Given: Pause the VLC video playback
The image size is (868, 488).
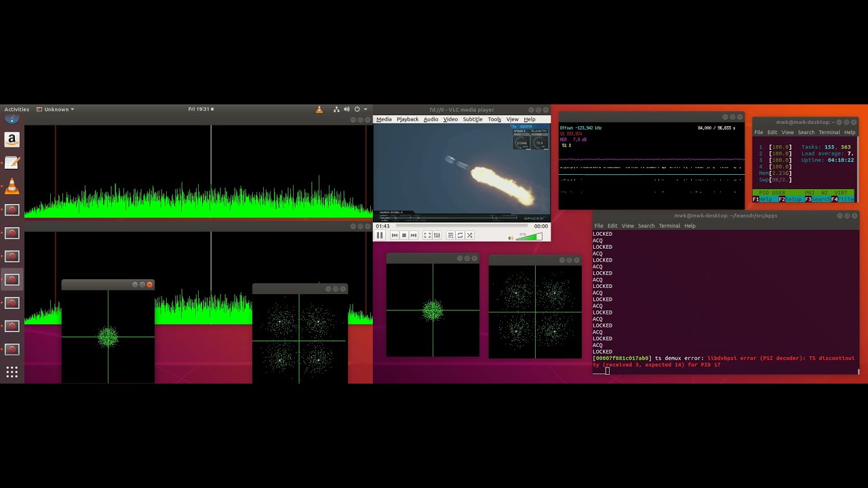Looking at the screenshot, I should [380, 235].
